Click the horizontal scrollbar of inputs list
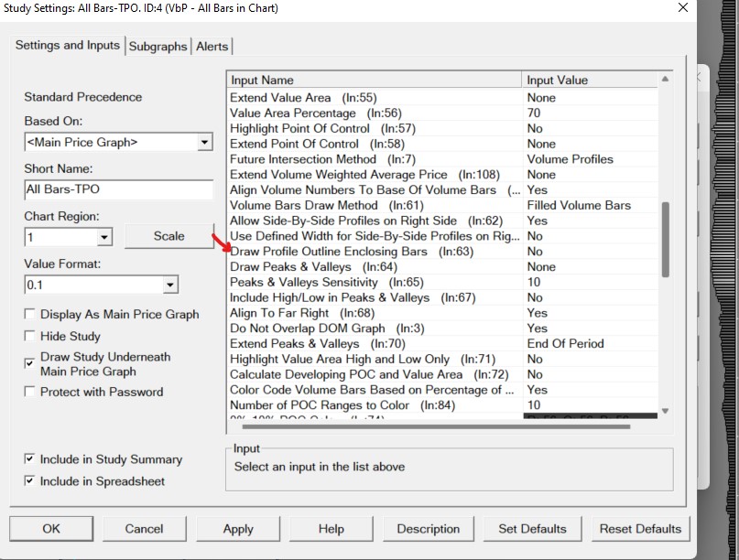Screen dimensions: 739x560 (x=436, y=426)
